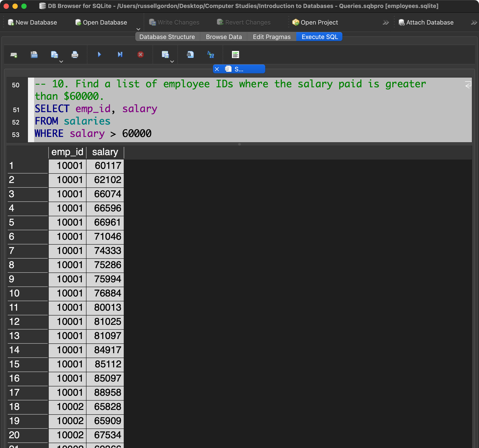Close the SQL editor tab
479x448 pixels.
click(217, 69)
